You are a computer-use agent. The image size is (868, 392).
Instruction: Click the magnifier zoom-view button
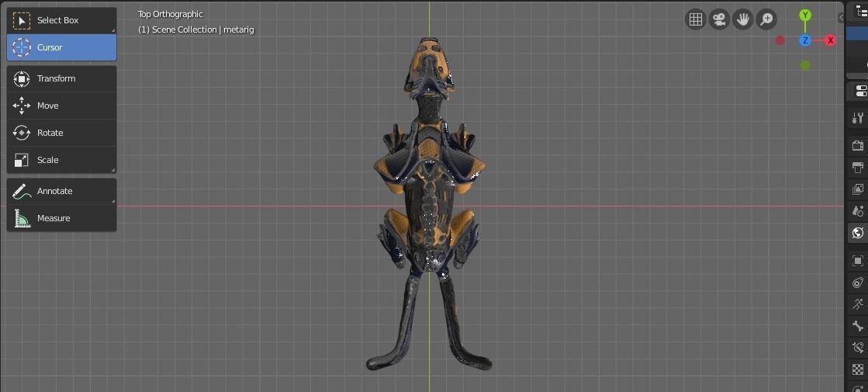(x=766, y=19)
